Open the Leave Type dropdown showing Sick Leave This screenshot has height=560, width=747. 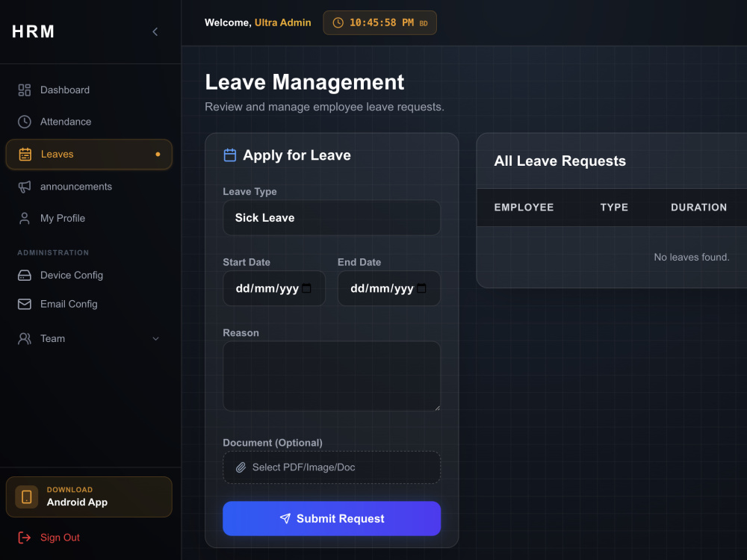tap(332, 217)
